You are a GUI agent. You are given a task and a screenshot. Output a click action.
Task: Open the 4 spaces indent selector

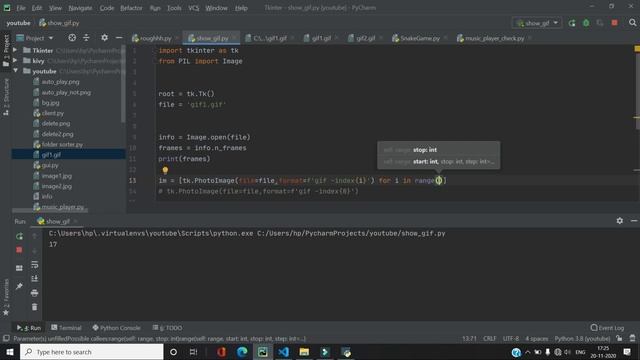click(537, 338)
